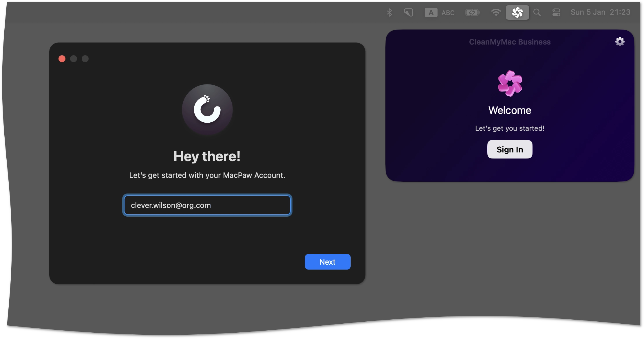The width and height of the screenshot is (644, 339).
Task: Click the Welcome heading text
Action: [510, 110]
